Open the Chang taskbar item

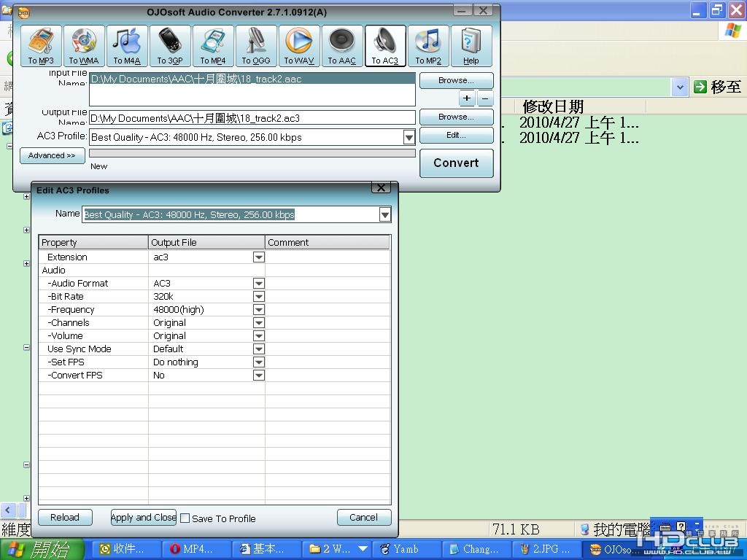[x=476, y=549]
